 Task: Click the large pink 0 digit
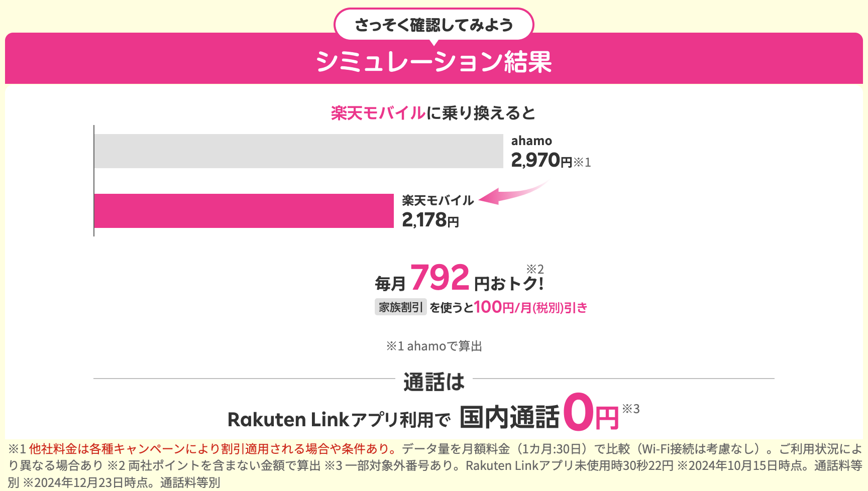(579, 413)
